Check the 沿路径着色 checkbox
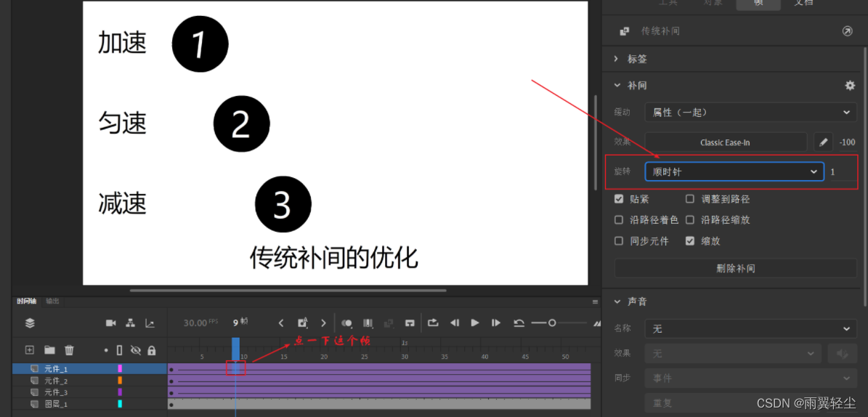This screenshot has height=417, width=868. 619,220
